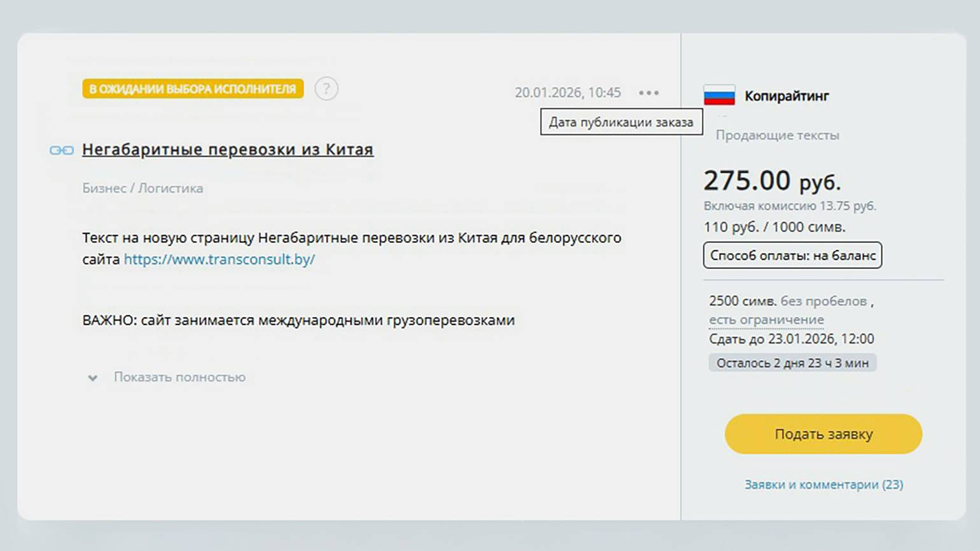Click the yellow order status badge
The width and height of the screenshot is (980, 551).
pyautogui.click(x=192, y=89)
